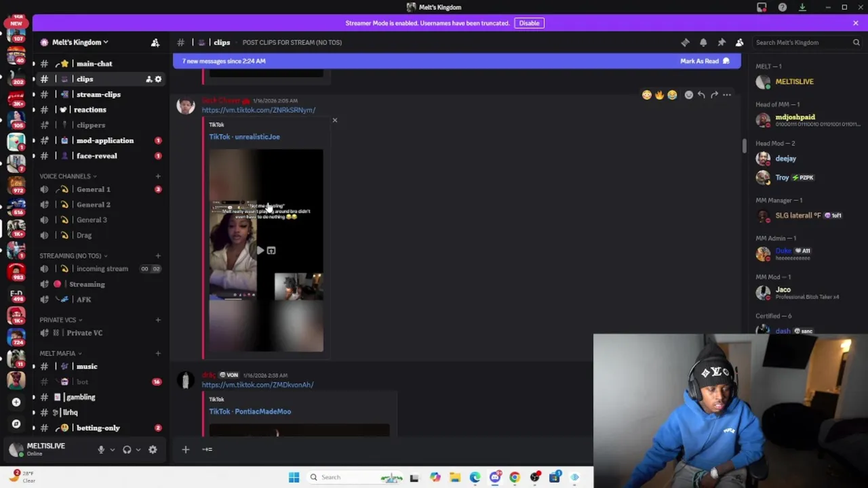Collapse VOICE CHANNELS category
The image size is (868, 488).
[x=68, y=176]
